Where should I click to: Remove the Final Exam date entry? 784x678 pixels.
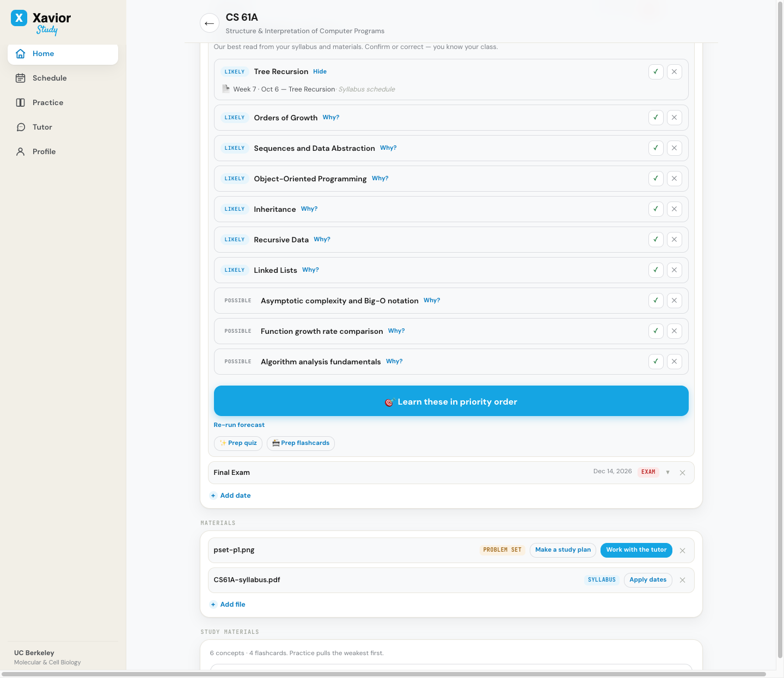pyautogui.click(x=682, y=473)
